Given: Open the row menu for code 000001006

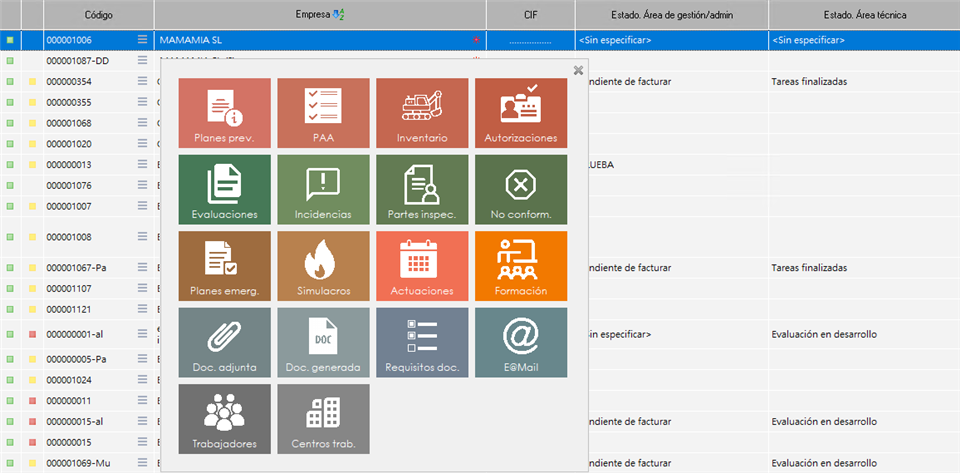Looking at the screenshot, I should coord(143,40).
